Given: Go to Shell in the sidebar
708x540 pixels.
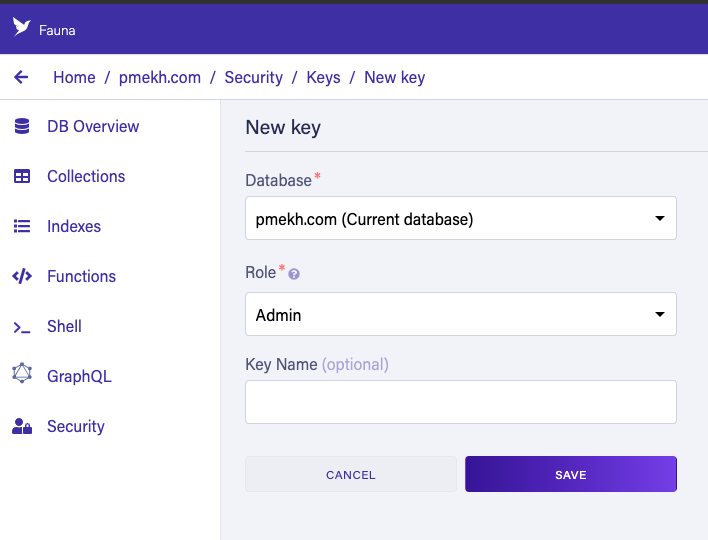Looking at the screenshot, I should pos(64,326).
